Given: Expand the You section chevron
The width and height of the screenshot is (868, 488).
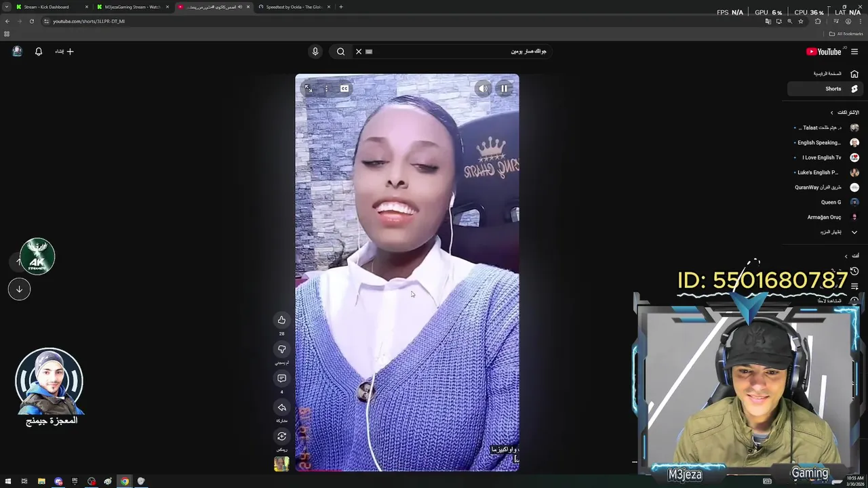Looking at the screenshot, I should 846,256.
